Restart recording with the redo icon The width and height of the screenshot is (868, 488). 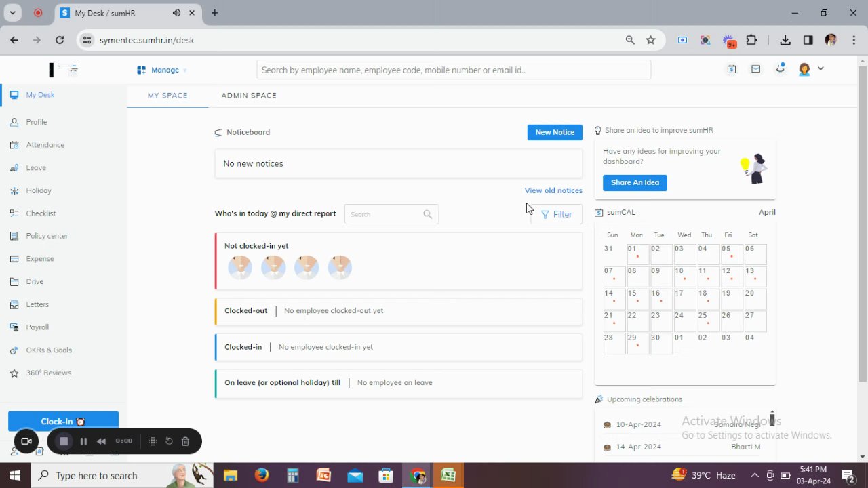pyautogui.click(x=169, y=441)
